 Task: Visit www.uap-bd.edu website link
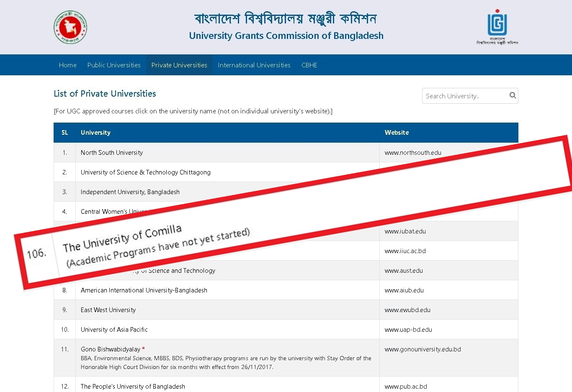pos(408,330)
